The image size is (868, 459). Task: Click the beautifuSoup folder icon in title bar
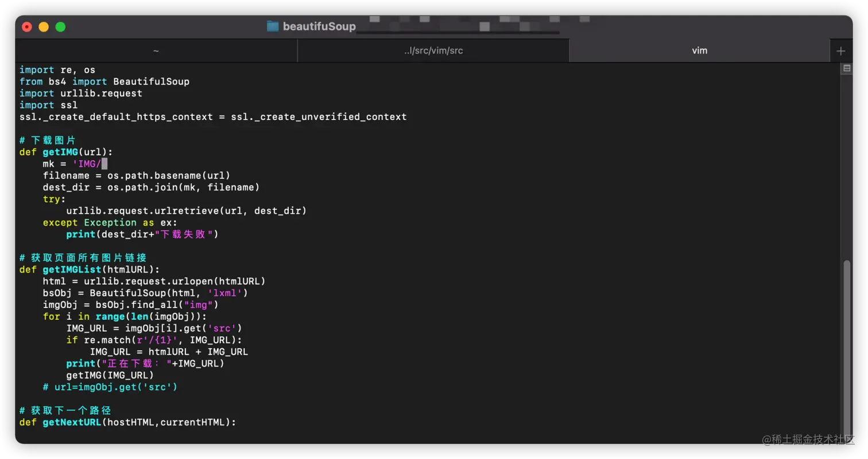pos(273,26)
